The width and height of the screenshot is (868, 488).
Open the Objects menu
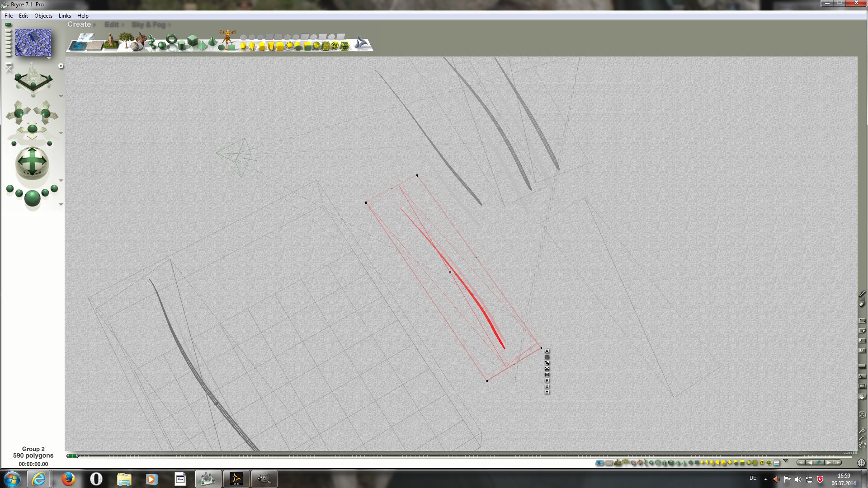[43, 16]
